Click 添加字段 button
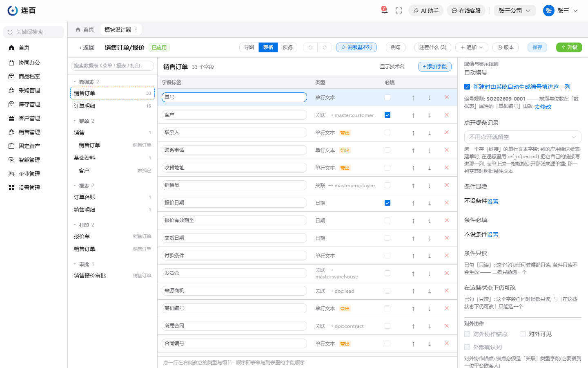The height and width of the screenshot is (368, 588). click(x=435, y=67)
